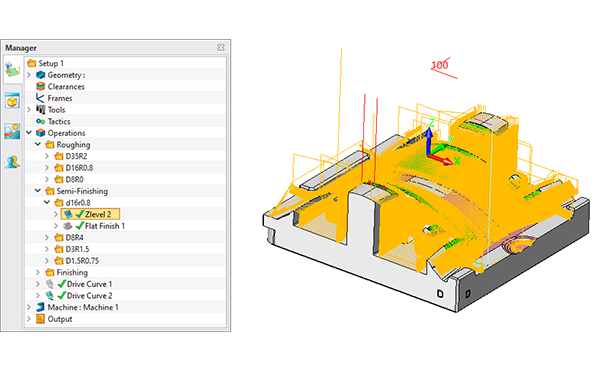Select the yellow cube sidebar icon
Viewport: 600px width, 371px height.
[12, 101]
